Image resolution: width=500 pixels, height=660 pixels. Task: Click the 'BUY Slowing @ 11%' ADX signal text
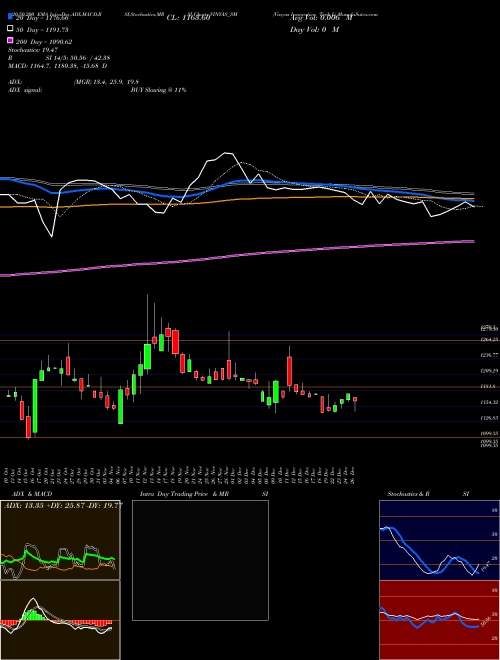158,90
